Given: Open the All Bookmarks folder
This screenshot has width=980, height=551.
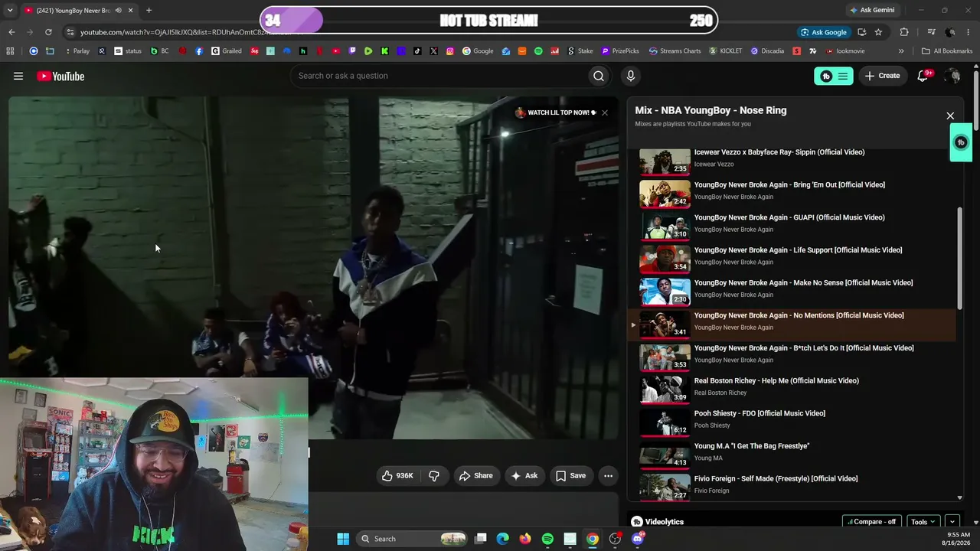Looking at the screenshot, I should (947, 51).
